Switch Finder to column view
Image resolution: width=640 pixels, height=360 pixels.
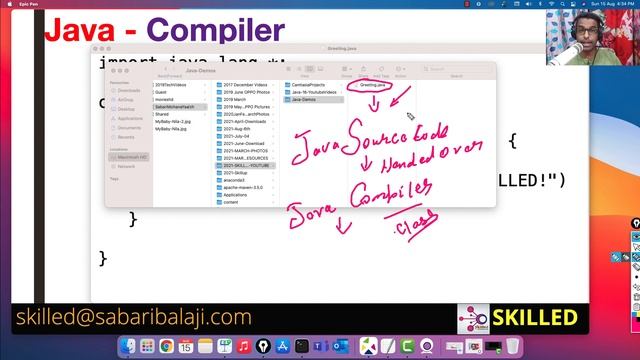pos(310,69)
